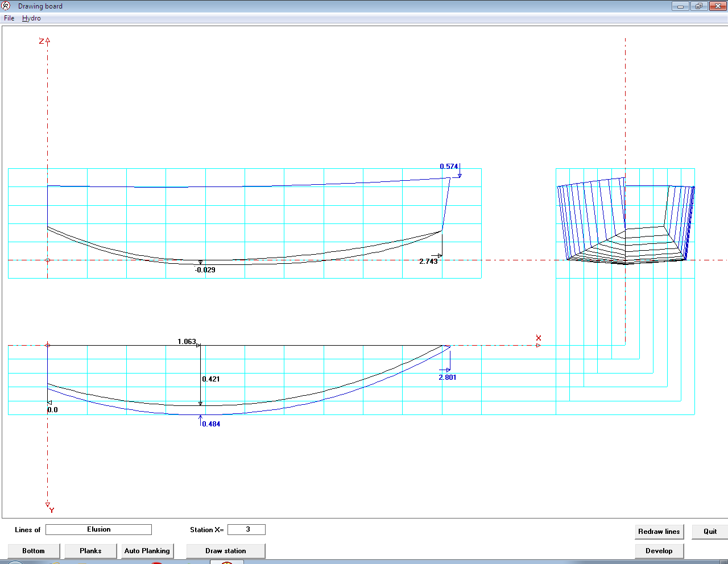Close the Drawing board window

[x=718, y=6]
